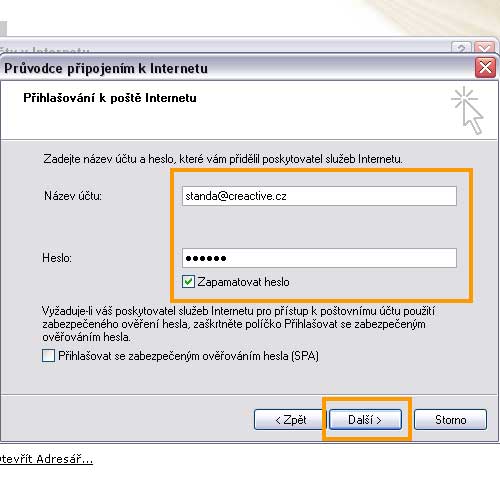Screen dimensions: 500x500
Task: Click the wizard cursor sparkle icon
Action: click(x=468, y=110)
